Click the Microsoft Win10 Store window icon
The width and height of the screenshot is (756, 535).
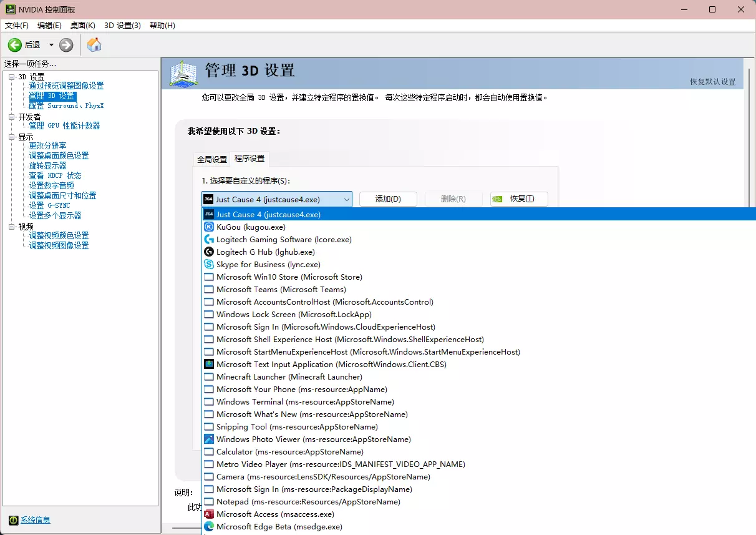point(209,277)
